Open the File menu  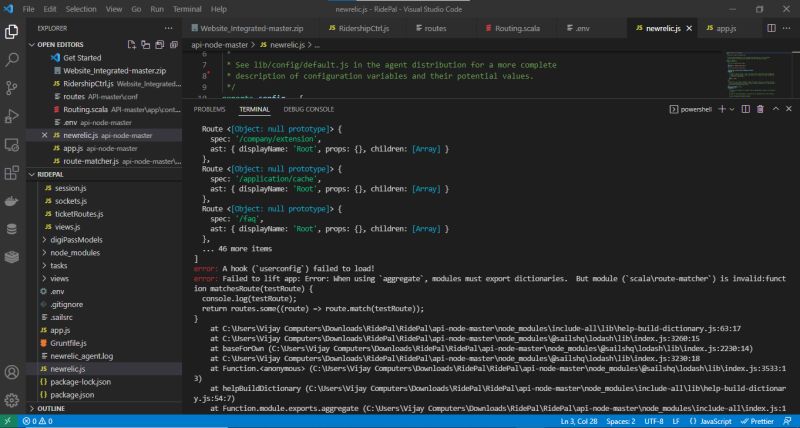click(29, 9)
